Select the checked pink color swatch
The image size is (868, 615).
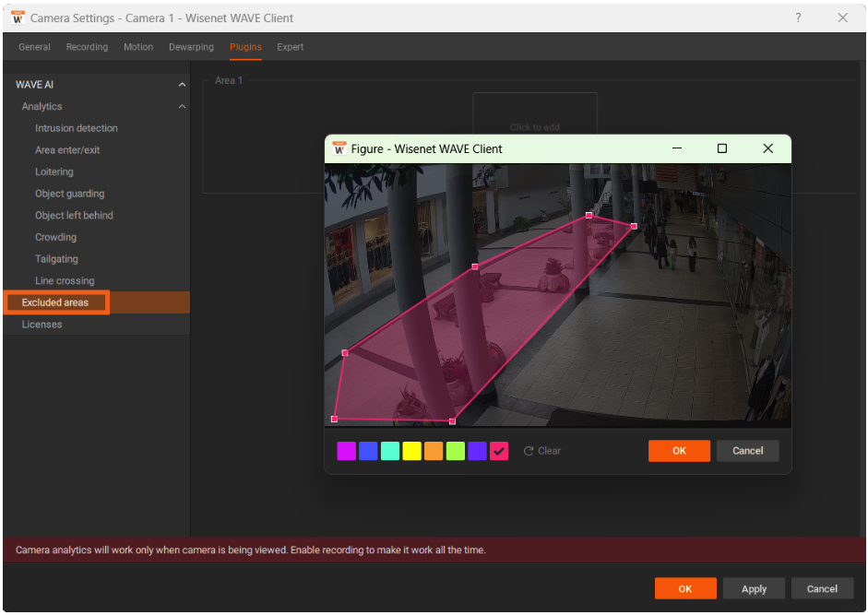499,451
